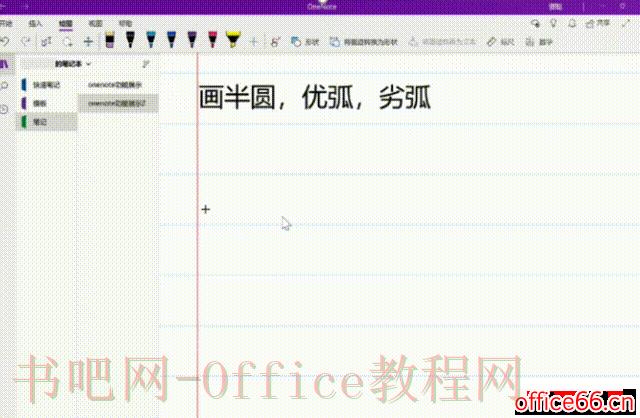
Task: Select the blue Quick Notes section
Action: coord(46,85)
